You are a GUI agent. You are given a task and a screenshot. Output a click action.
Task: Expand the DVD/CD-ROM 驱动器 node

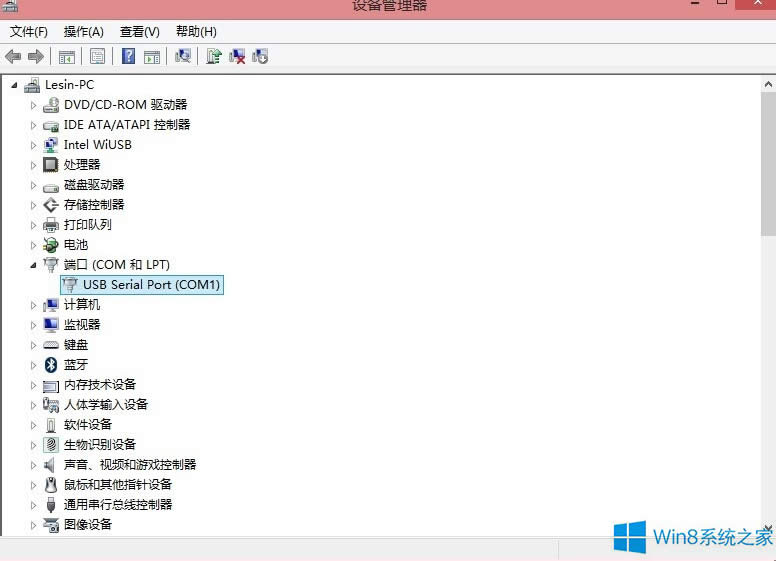click(33, 105)
